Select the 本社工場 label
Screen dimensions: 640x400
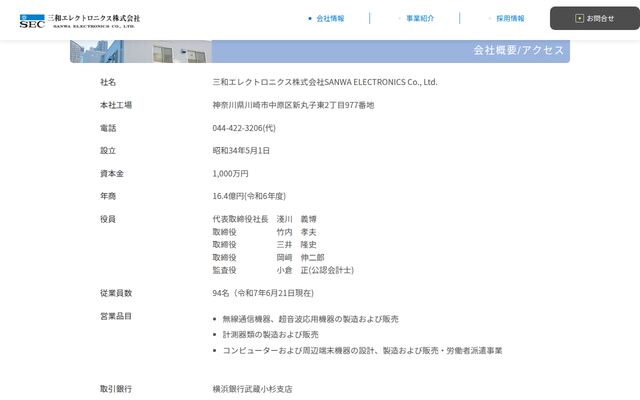click(x=116, y=105)
